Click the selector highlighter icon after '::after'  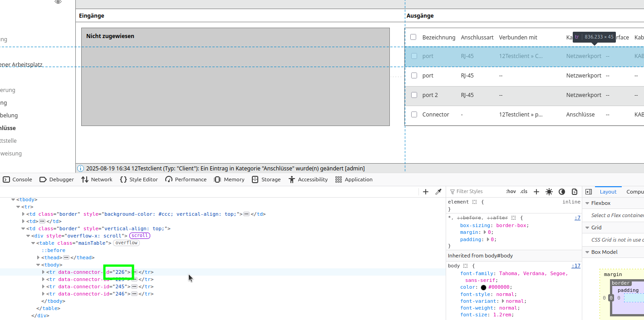(514, 218)
